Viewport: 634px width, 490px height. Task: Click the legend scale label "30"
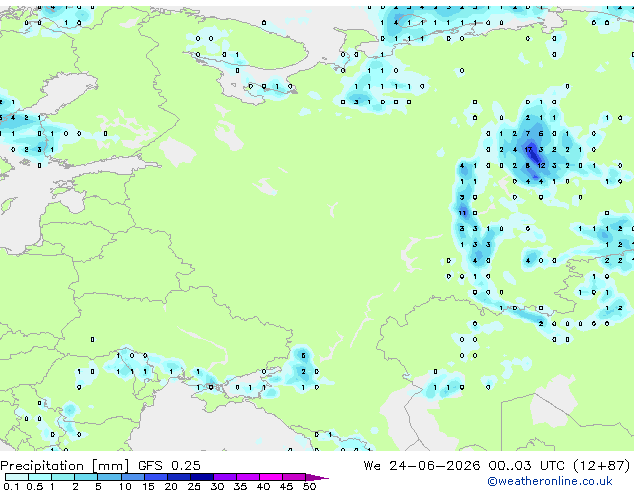pyautogui.click(x=217, y=486)
